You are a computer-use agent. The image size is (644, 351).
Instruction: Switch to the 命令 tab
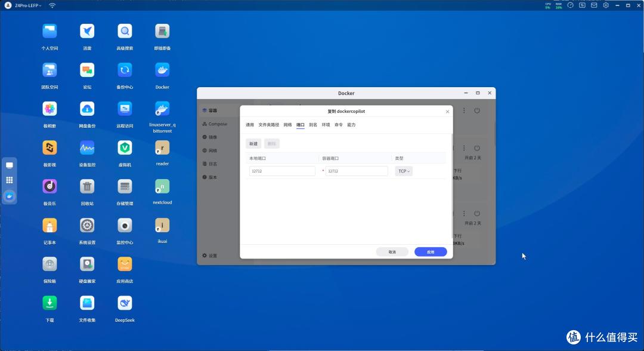[339, 125]
